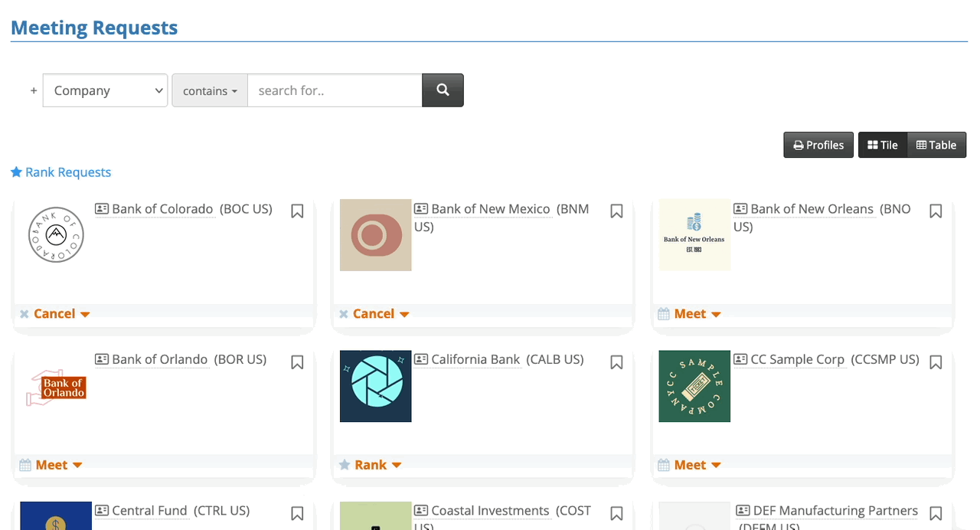Image resolution: width=980 pixels, height=530 pixels.
Task: Open the Rank Requests link
Action: point(68,172)
